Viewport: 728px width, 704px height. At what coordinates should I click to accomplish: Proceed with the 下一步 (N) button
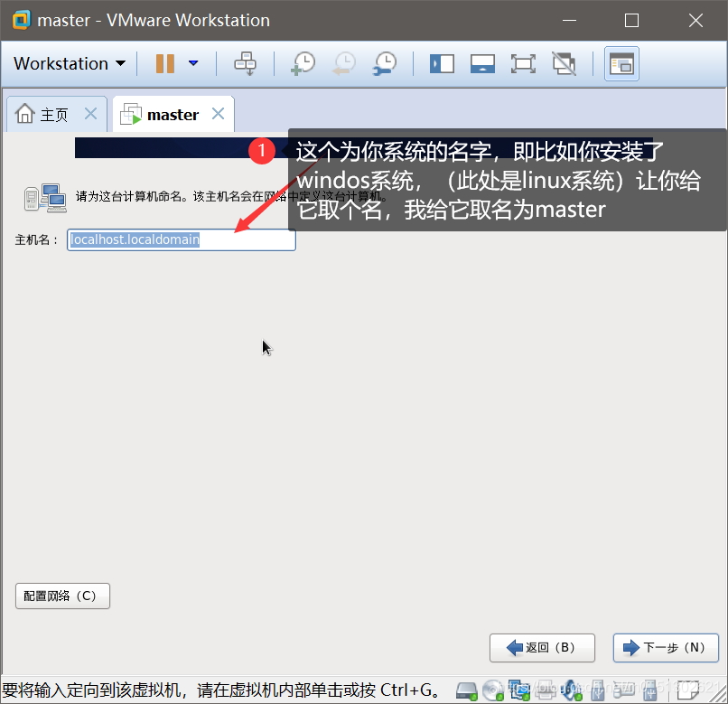666,648
